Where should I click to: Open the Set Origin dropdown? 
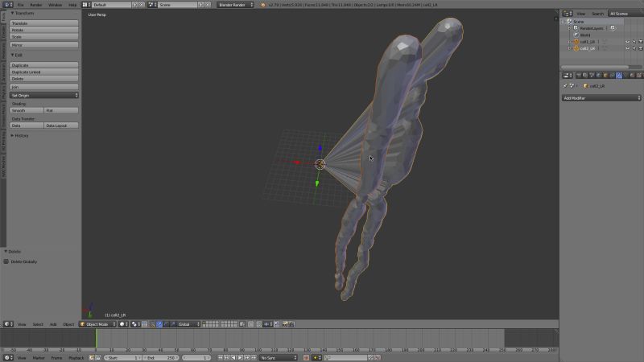pos(44,95)
